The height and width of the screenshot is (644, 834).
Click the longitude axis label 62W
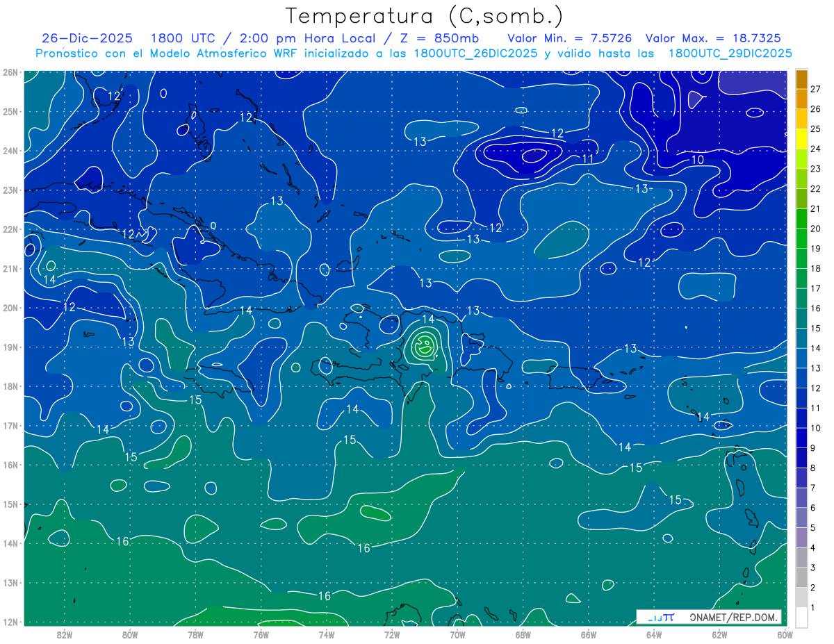tap(719, 634)
